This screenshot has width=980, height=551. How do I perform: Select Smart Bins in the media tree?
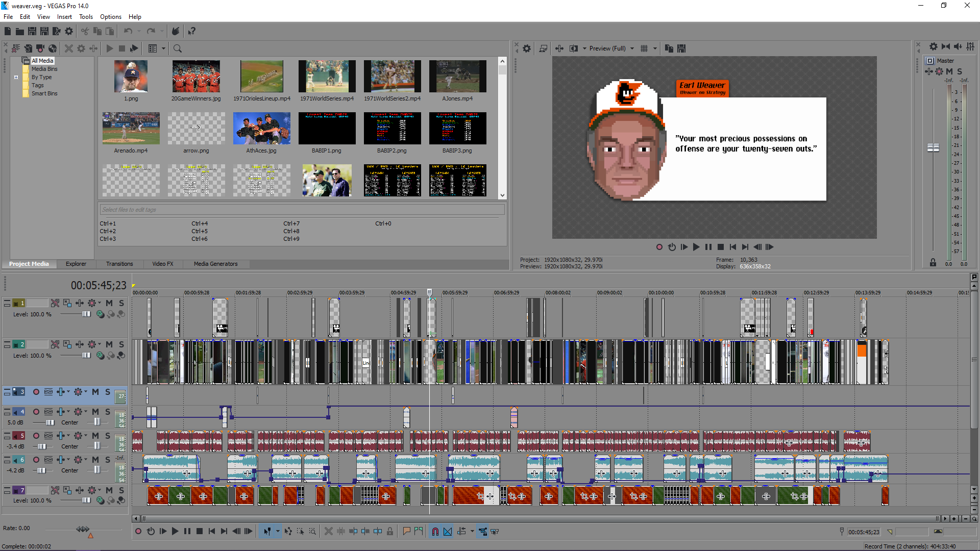coord(44,93)
